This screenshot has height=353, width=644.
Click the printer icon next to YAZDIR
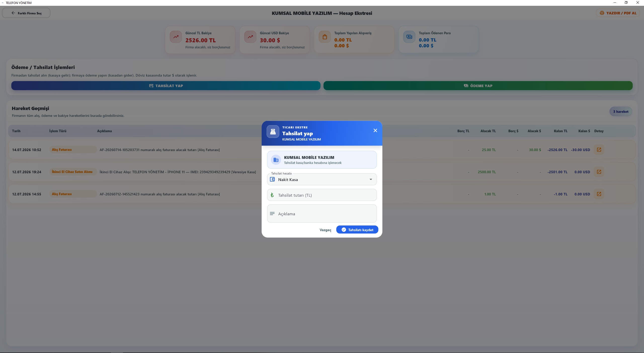tap(602, 13)
